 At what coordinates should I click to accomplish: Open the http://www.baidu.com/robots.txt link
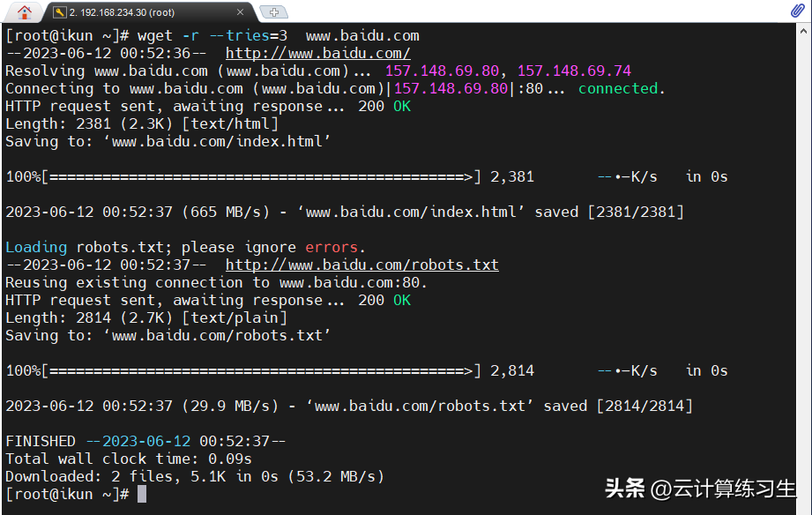pos(362,265)
